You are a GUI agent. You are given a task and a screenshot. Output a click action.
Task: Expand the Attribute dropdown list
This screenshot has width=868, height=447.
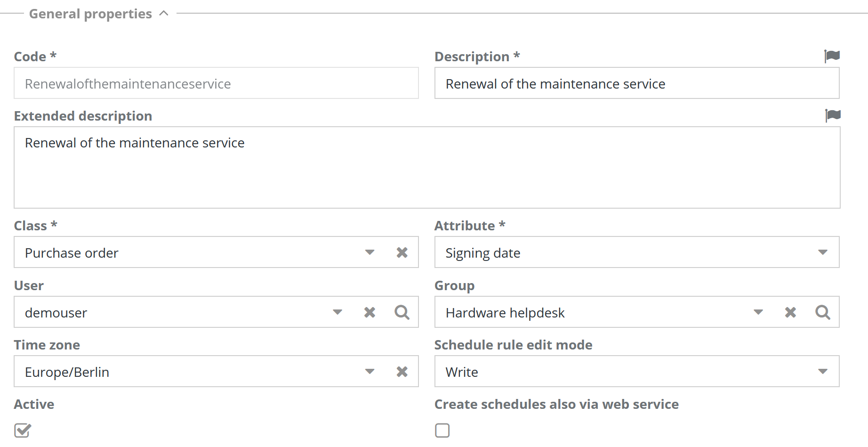point(822,252)
